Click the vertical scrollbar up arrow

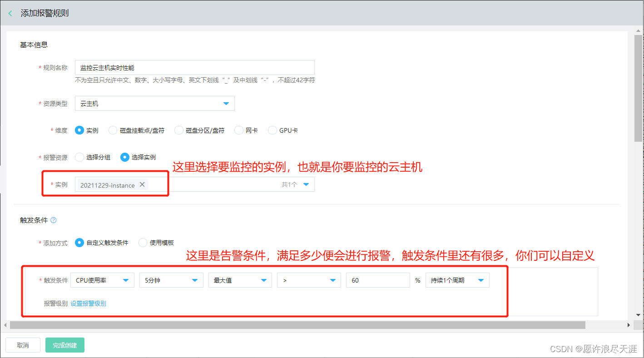click(x=638, y=30)
